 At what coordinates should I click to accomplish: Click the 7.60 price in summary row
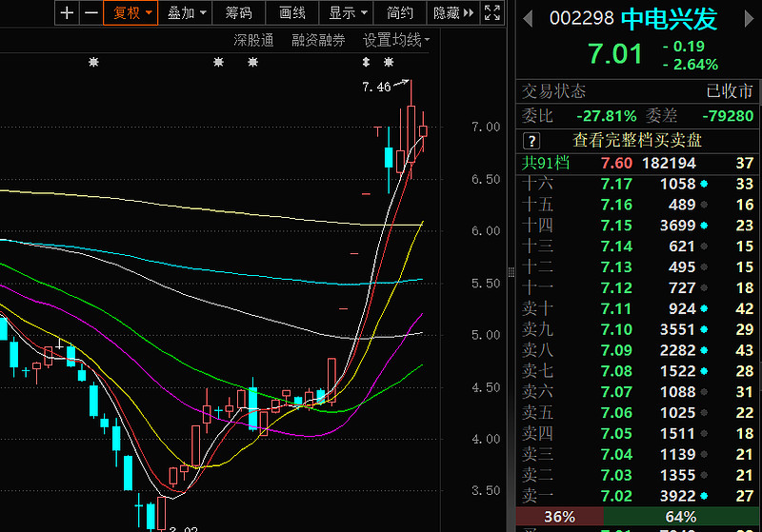point(616,163)
